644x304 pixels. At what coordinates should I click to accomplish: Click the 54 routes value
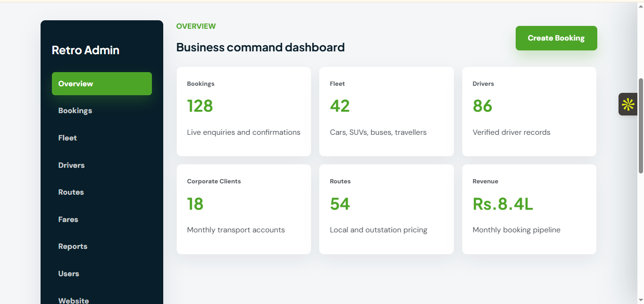(x=340, y=204)
